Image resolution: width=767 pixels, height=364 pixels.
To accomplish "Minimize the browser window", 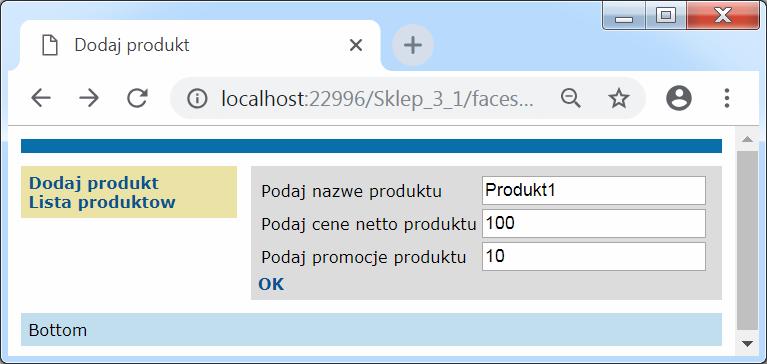I will coord(623,16).
